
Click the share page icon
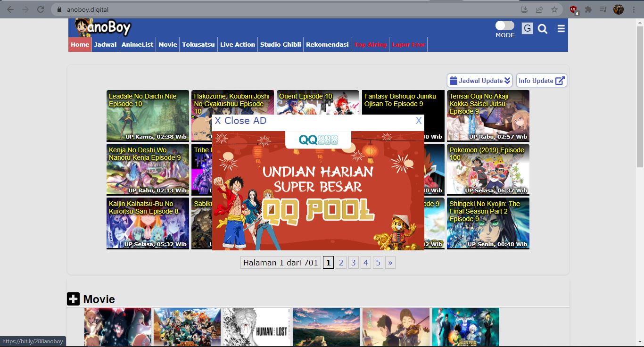click(539, 9)
